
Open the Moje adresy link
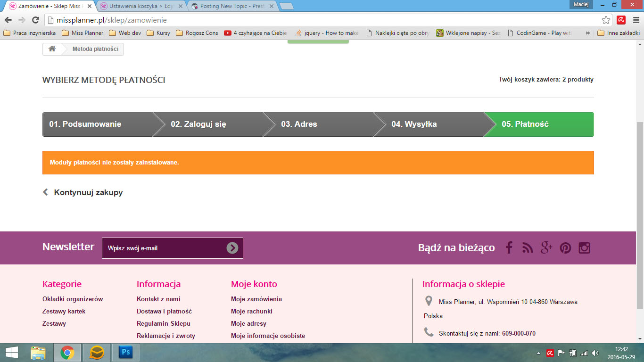pyautogui.click(x=248, y=323)
